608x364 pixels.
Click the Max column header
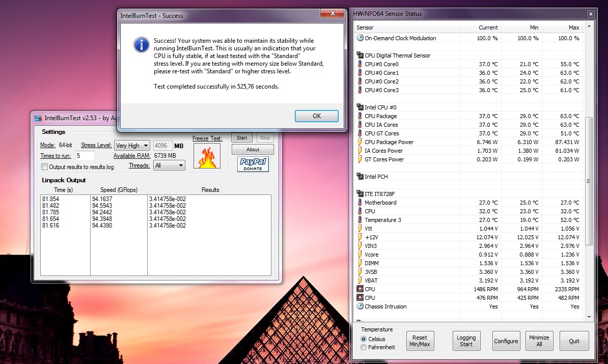point(562,27)
